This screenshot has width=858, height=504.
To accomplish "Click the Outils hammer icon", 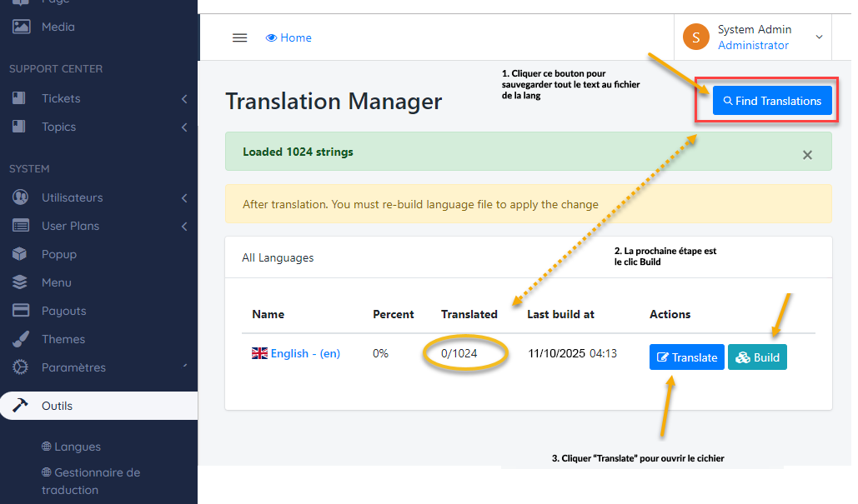I will tap(21, 406).
